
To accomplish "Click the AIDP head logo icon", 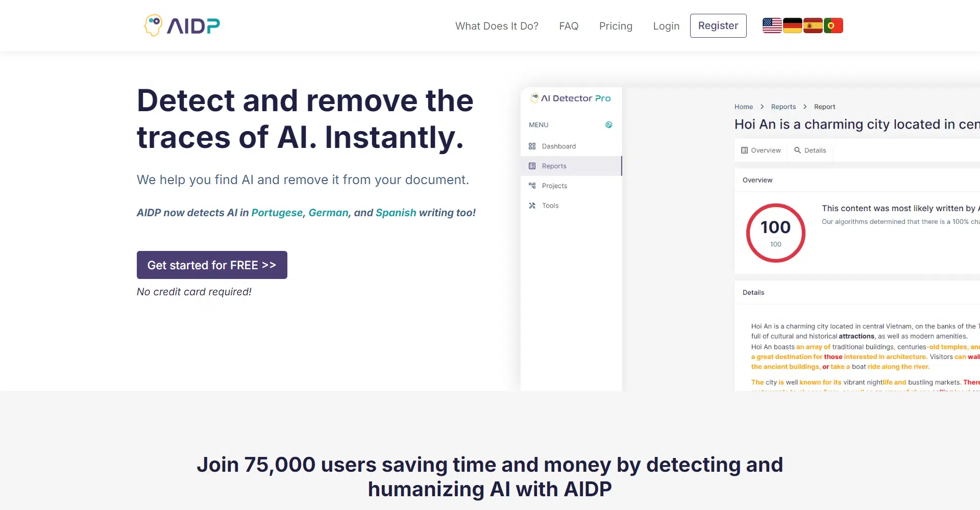I will pos(153,25).
